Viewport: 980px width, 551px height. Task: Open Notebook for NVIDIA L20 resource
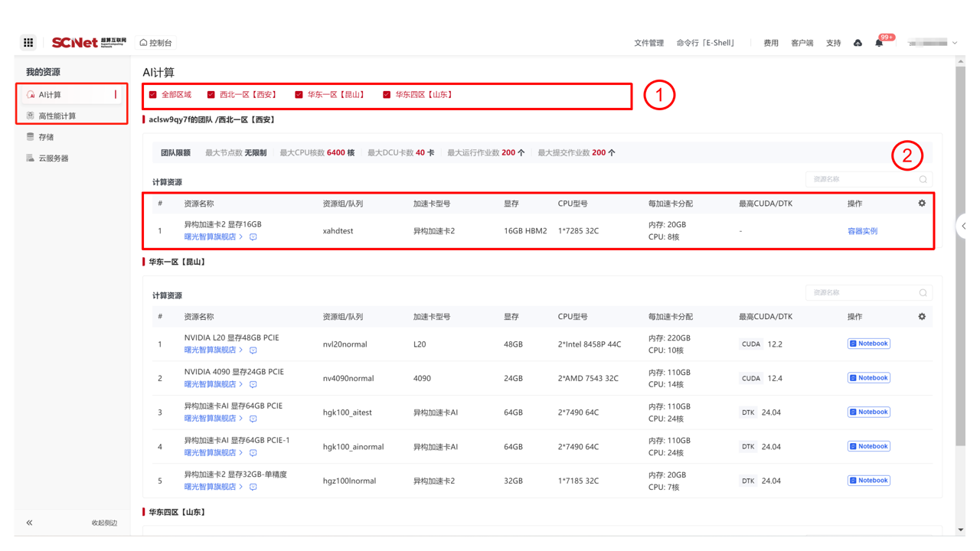click(868, 344)
